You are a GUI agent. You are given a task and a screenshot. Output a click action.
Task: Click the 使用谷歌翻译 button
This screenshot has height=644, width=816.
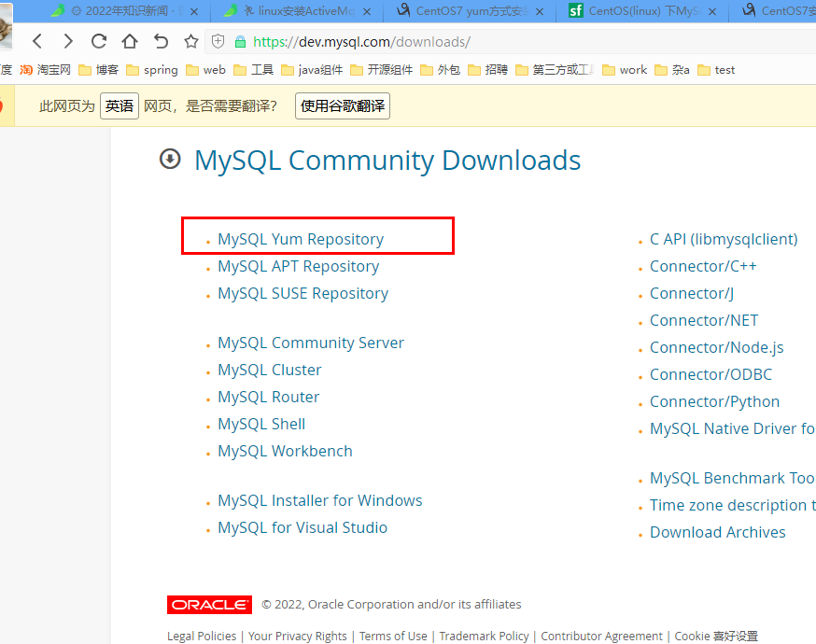(343, 105)
